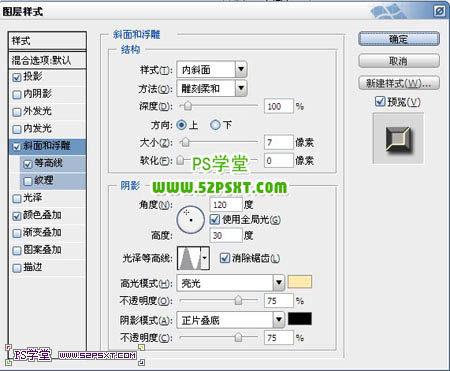Click the angle dial circle
Screen dimensions: 450x371
[190, 219]
